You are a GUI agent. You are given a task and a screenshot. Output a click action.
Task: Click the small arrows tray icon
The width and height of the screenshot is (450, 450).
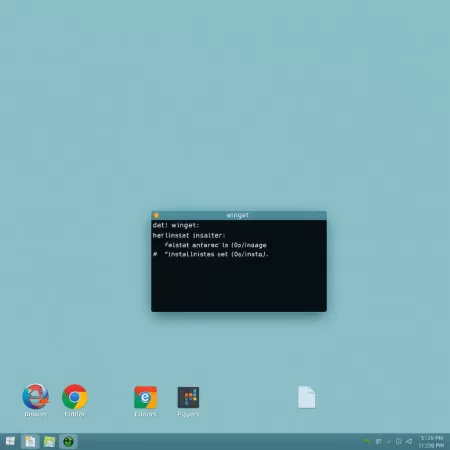[388, 442]
